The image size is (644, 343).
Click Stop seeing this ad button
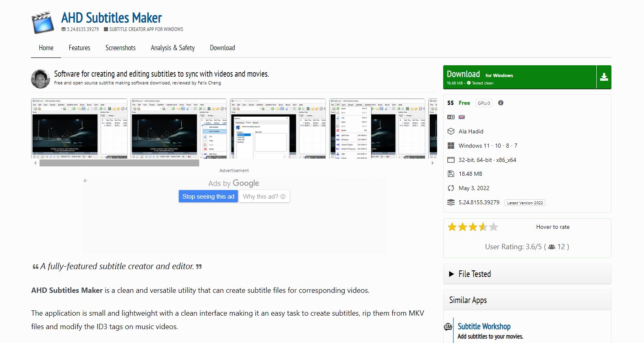tap(208, 196)
